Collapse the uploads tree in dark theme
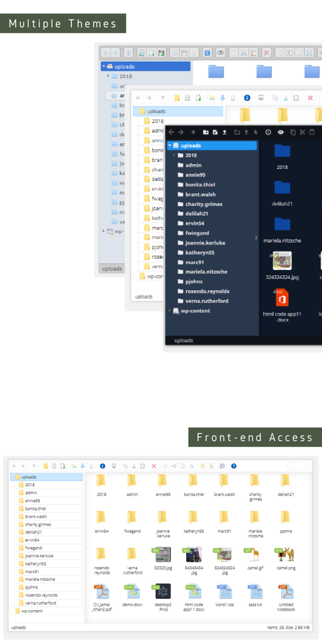The height and width of the screenshot is (644, 322). click(170, 145)
